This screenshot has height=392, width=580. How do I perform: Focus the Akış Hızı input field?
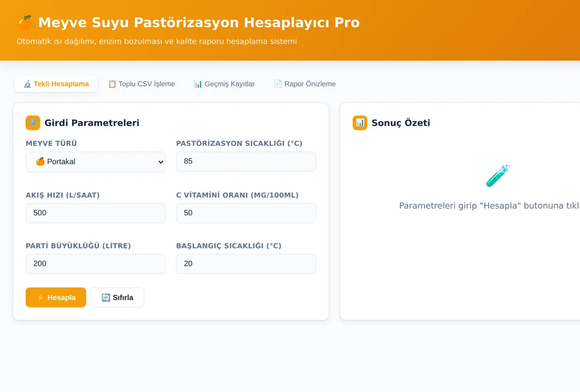coord(96,213)
